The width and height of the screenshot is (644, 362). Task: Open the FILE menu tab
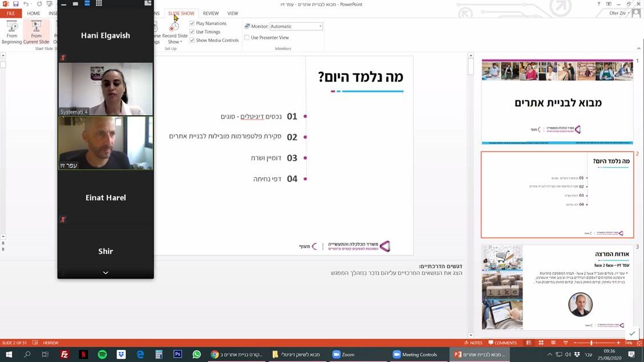coord(11,13)
